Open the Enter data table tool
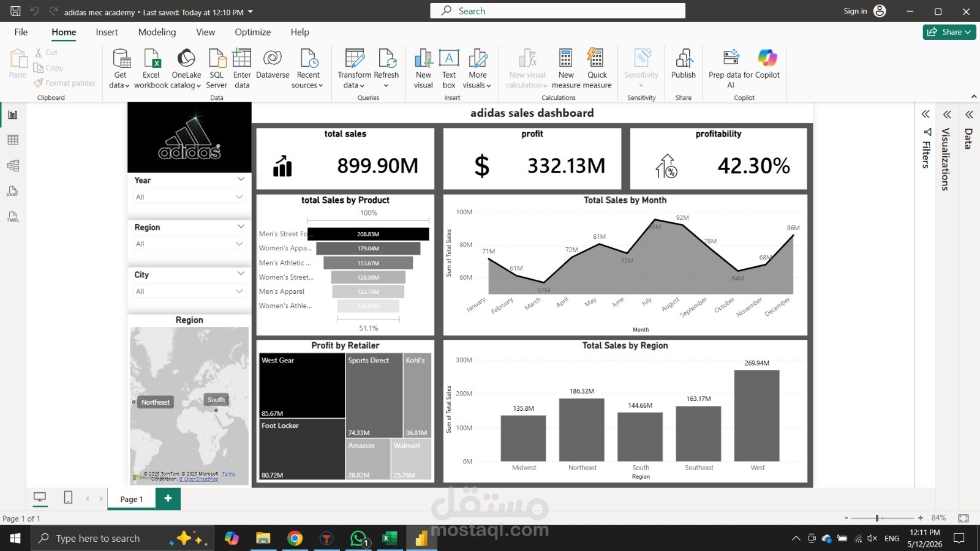The height and width of the screenshot is (551, 980). click(242, 68)
